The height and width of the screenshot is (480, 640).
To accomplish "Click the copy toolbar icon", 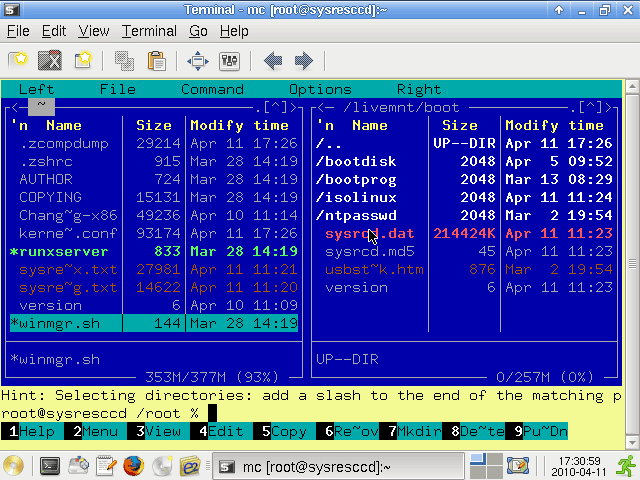I will [124, 61].
